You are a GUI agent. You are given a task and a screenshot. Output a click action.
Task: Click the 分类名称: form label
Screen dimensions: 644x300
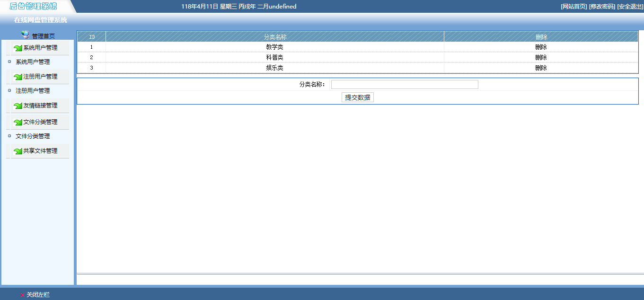pyautogui.click(x=312, y=85)
